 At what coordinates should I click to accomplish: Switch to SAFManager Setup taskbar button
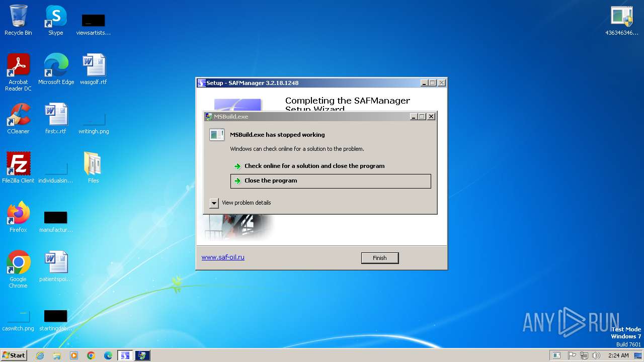click(x=125, y=355)
